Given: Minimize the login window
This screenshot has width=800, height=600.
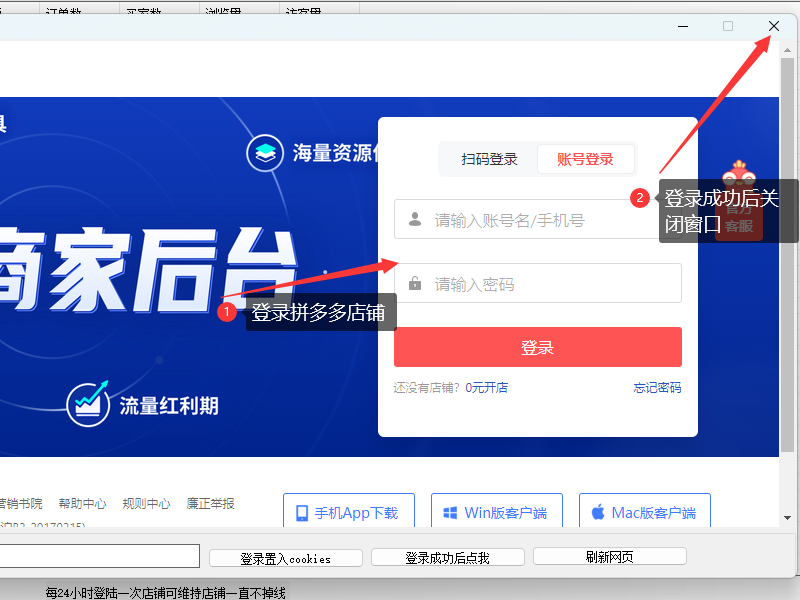Looking at the screenshot, I should (683, 26).
